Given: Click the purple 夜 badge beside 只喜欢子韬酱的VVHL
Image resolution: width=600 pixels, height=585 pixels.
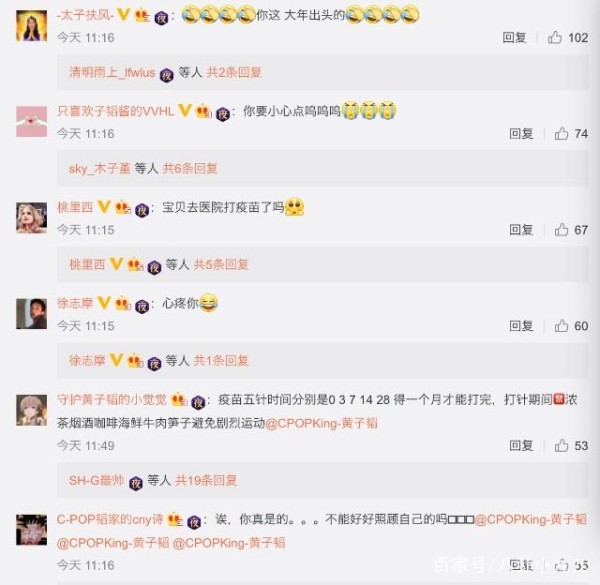Looking at the screenshot, I should [x=223, y=114].
